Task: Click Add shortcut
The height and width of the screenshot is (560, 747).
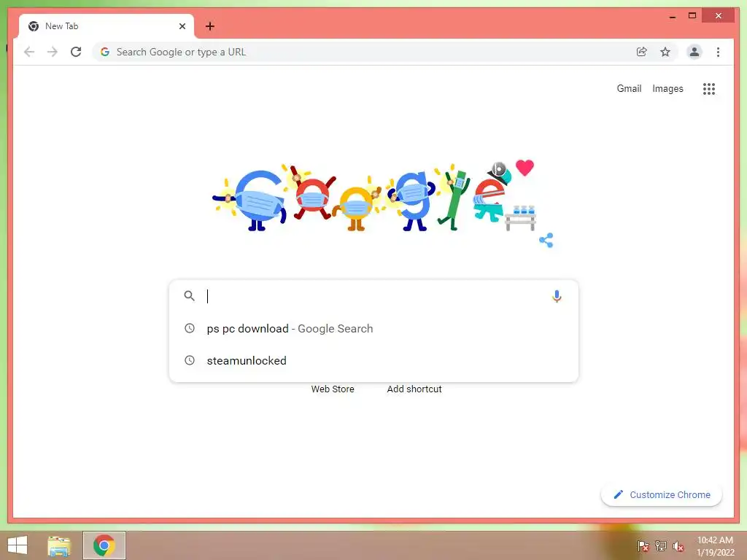Action: coord(414,389)
